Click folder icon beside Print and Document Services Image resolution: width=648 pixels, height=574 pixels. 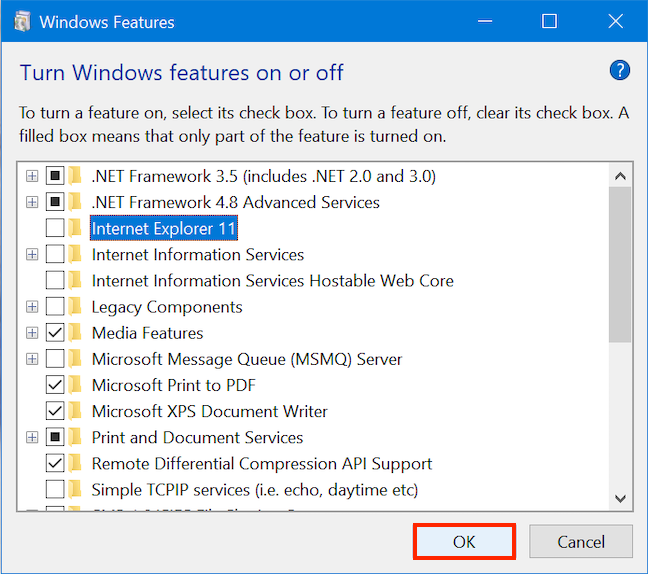point(75,437)
